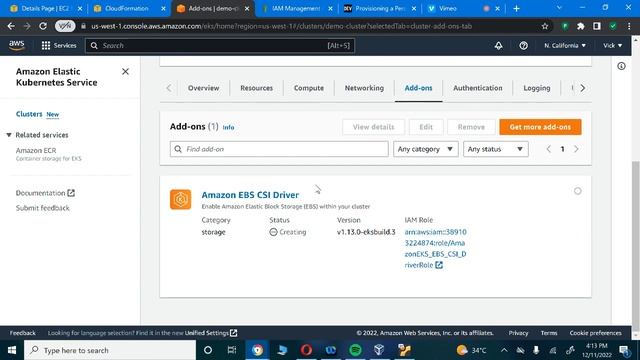Image resolution: width=640 pixels, height=360 pixels.
Task: Click the Find add-on search field
Action: tap(279, 149)
